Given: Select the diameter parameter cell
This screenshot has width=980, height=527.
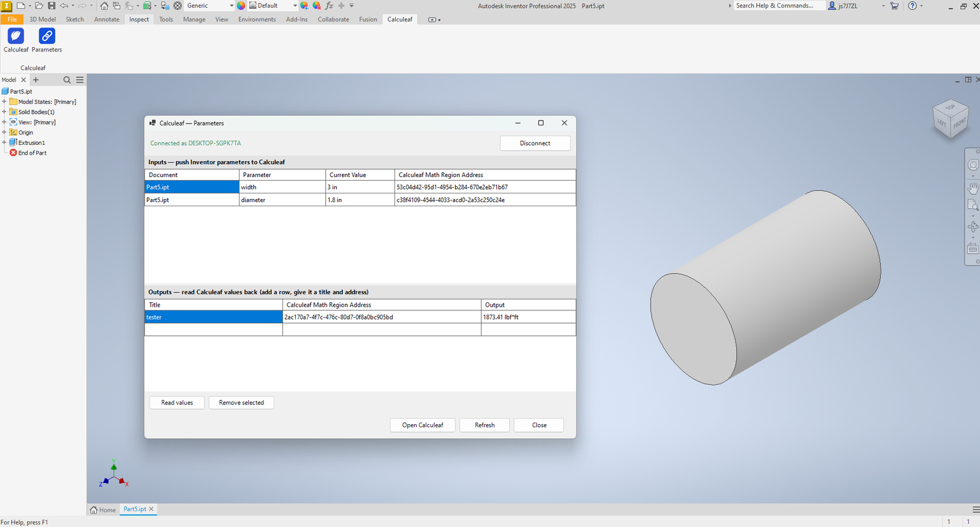Looking at the screenshot, I should pyautogui.click(x=282, y=200).
